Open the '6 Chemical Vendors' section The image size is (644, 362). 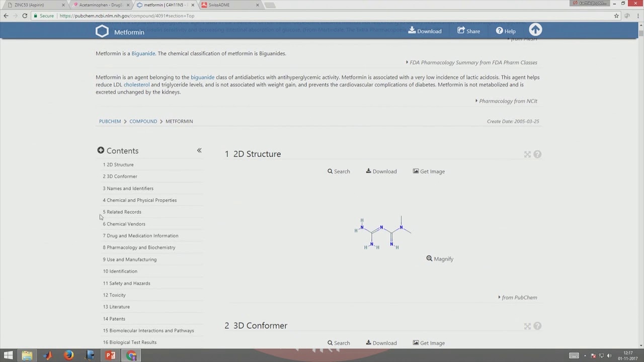(124, 224)
